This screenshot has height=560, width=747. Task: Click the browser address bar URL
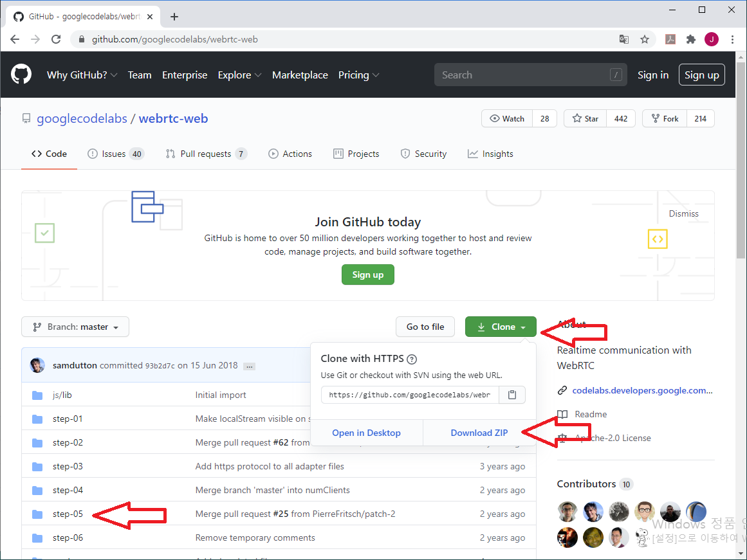click(175, 39)
